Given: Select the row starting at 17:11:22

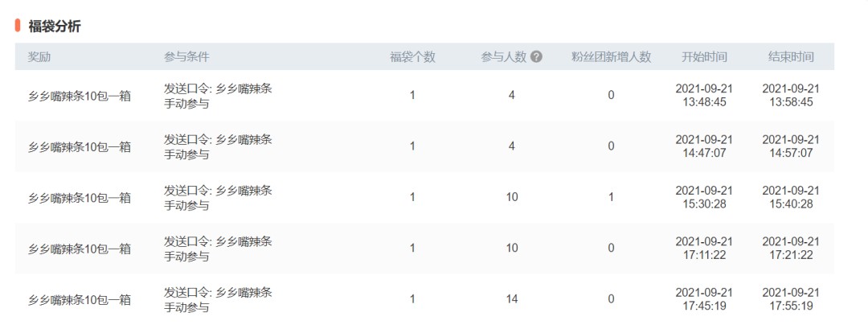Looking at the screenshot, I should click(x=424, y=248).
